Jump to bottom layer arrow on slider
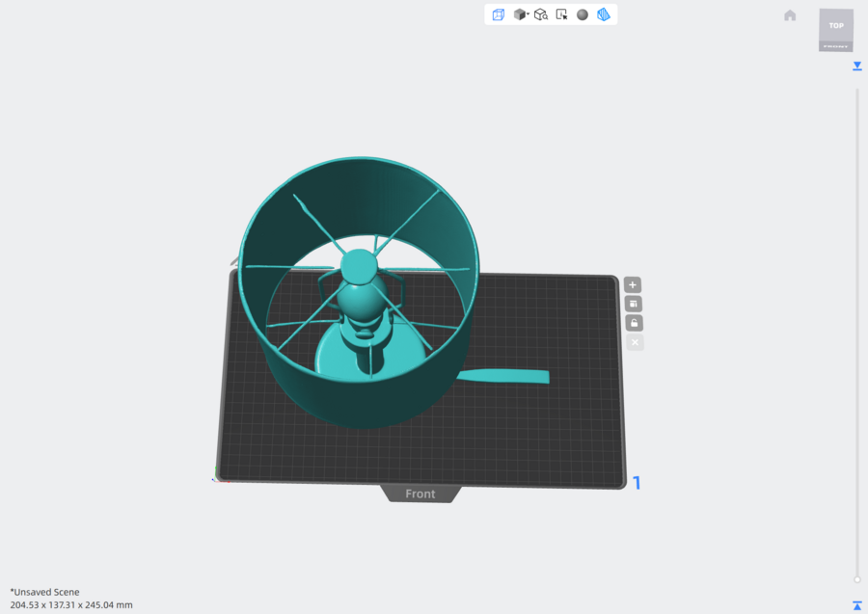This screenshot has height=614, width=868. (857, 605)
